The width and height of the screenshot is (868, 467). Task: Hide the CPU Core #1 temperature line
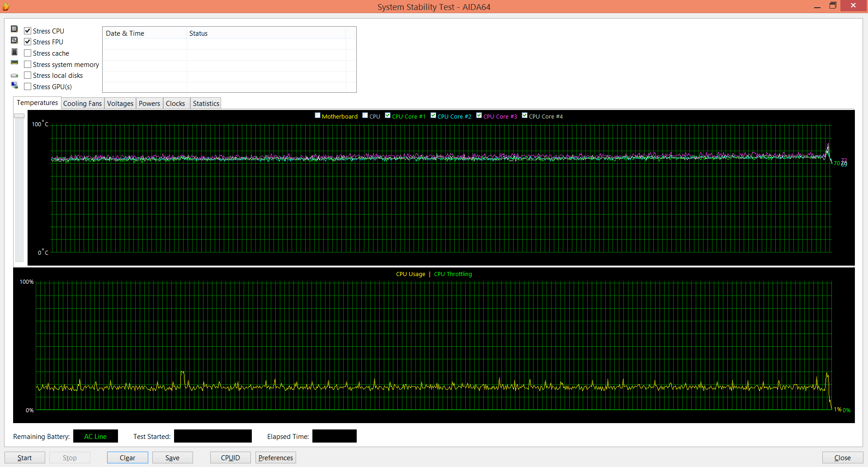[387, 115]
